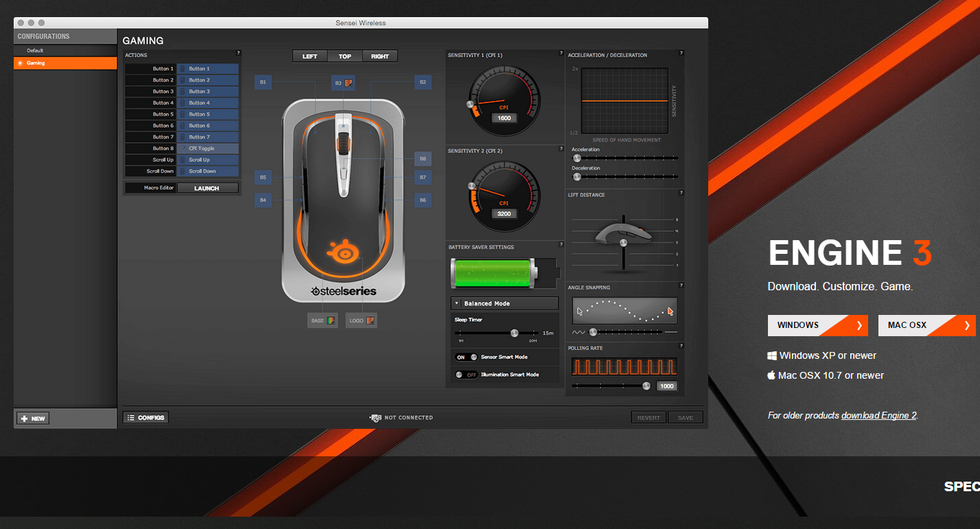
Task: Open the Button 5 action dropdown
Action: coord(208,114)
